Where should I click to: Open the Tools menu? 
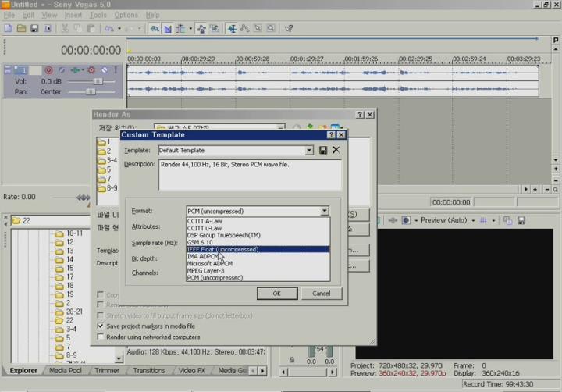(x=98, y=15)
